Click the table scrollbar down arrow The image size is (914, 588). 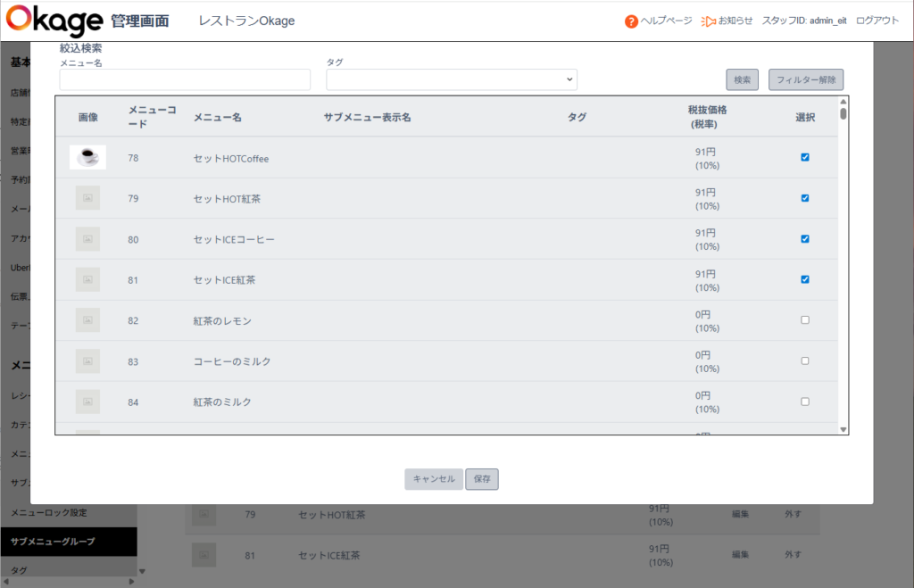pos(843,429)
